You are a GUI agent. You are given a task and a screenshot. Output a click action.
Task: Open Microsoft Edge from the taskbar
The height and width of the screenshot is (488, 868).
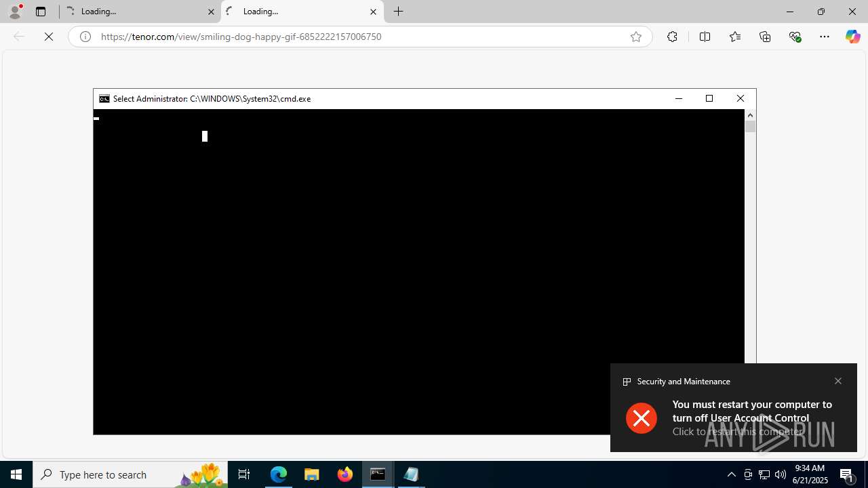point(279,474)
